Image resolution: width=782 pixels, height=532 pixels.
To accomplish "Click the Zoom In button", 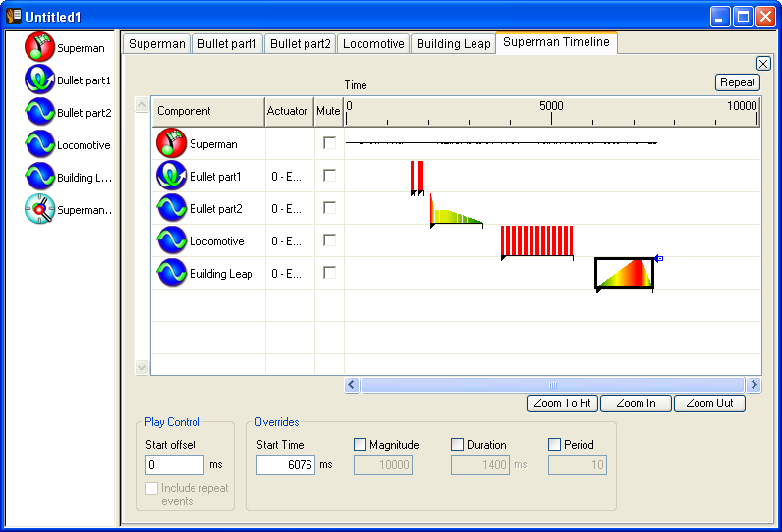I will (x=636, y=403).
